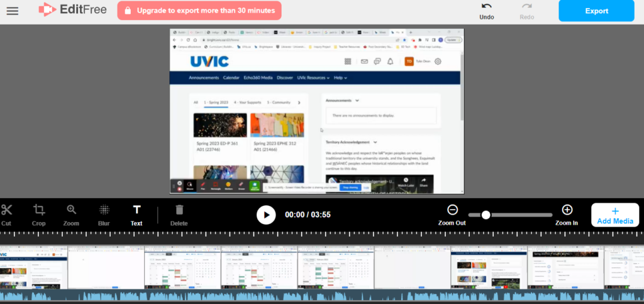Click Screencastify Eraser tool in preview
The image size is (644, 304).
click(241, 186)
